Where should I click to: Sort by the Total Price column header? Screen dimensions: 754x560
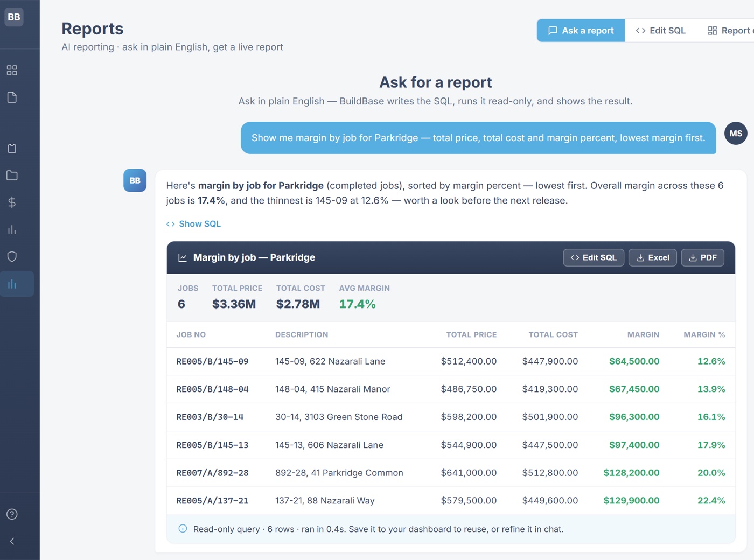point(471,334)
